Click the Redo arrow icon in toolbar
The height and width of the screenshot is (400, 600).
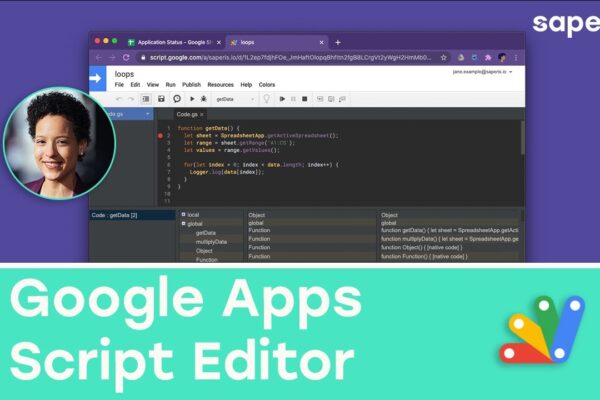(x=131, y=99)
